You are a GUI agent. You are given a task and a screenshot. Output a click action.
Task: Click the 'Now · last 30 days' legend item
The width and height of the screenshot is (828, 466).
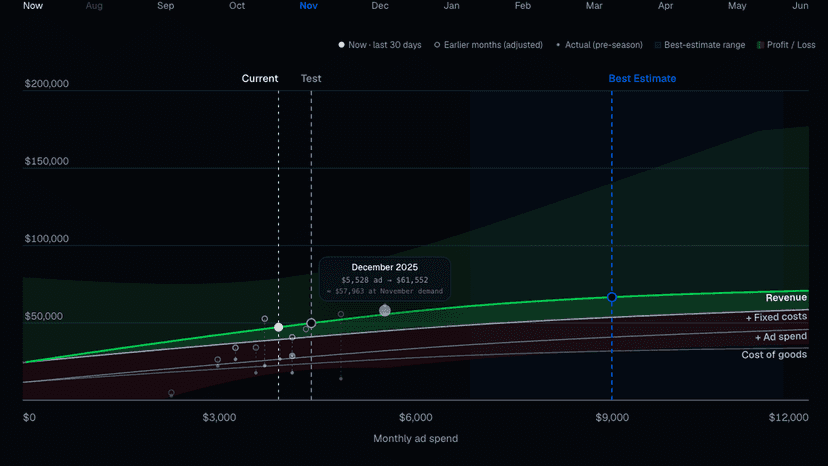[380, 45]
